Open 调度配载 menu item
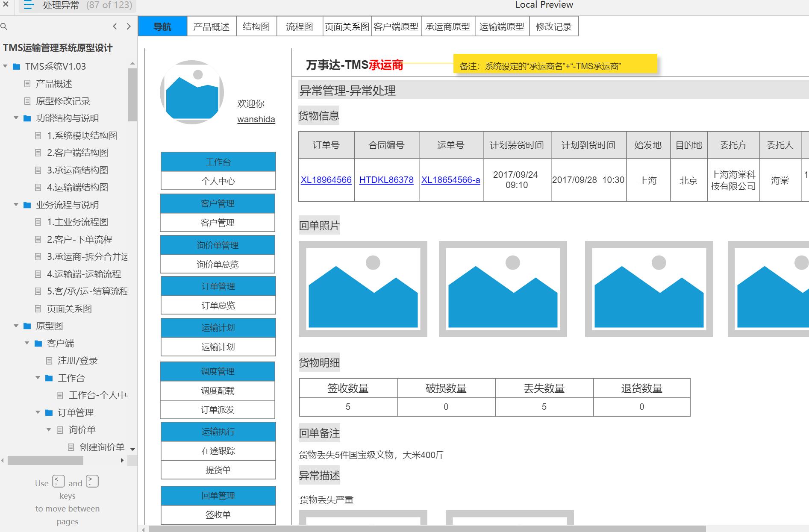Image resolution: width=809 pixels, height=532 pixels. (218, 391)
